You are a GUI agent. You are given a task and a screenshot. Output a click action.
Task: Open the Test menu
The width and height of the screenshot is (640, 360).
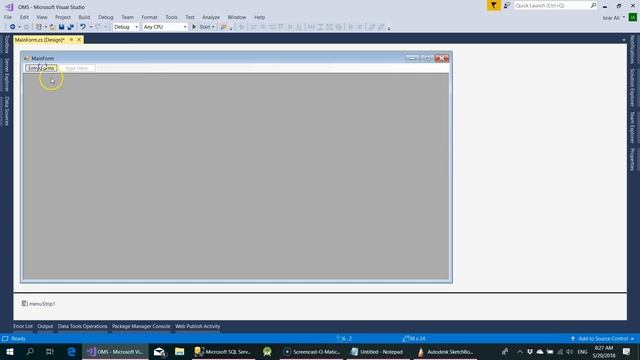pyautogui.click(x=190, y=17)
